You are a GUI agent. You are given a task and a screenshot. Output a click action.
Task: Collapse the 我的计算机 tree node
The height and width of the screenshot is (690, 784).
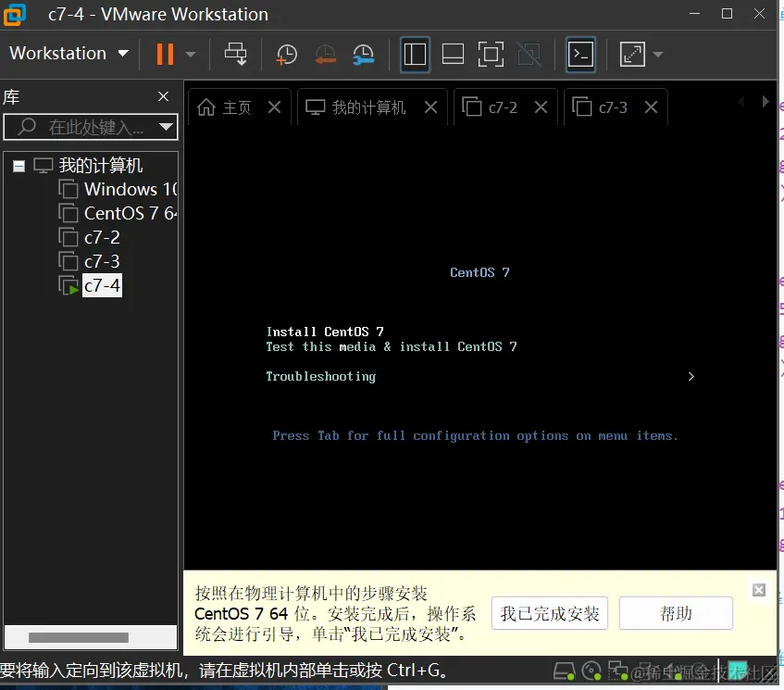pyautogui.click(x=19, y=166)
